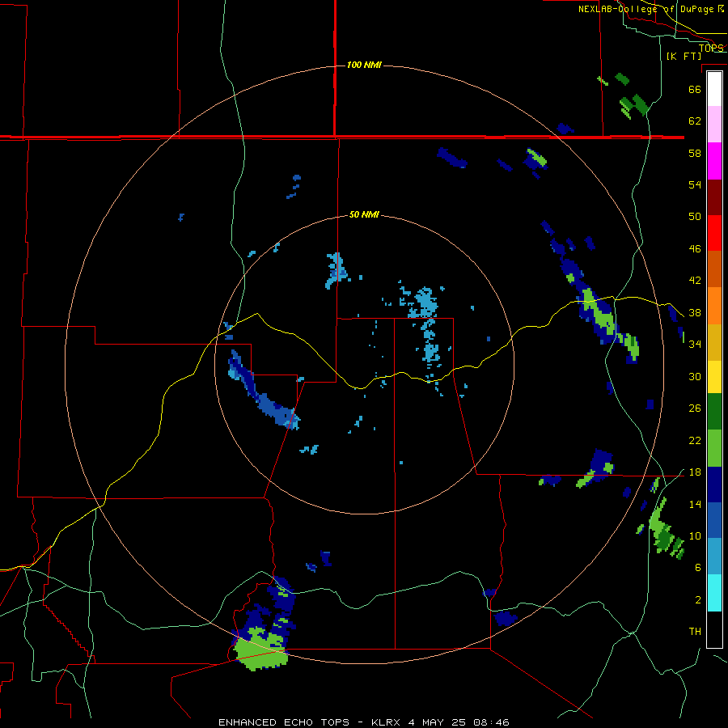Click the magenta 58 K FT legend swatch

pos(714,161)
